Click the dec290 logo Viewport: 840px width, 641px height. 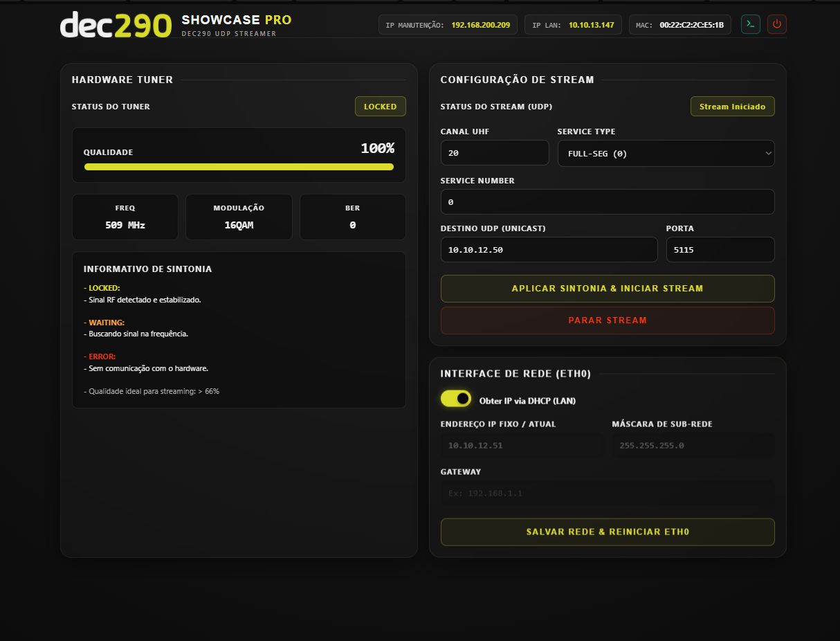click(116, 24)
